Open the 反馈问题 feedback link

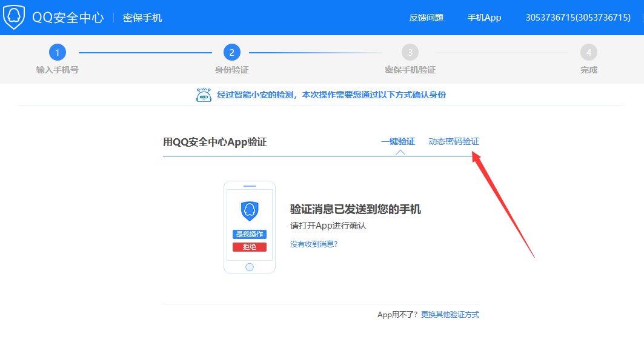point(426,18)
